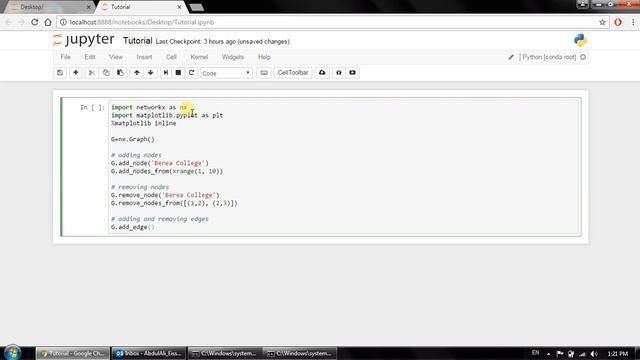Click the Python [conda root] kernel name
The image size is (640, 360).
point(549,57)
